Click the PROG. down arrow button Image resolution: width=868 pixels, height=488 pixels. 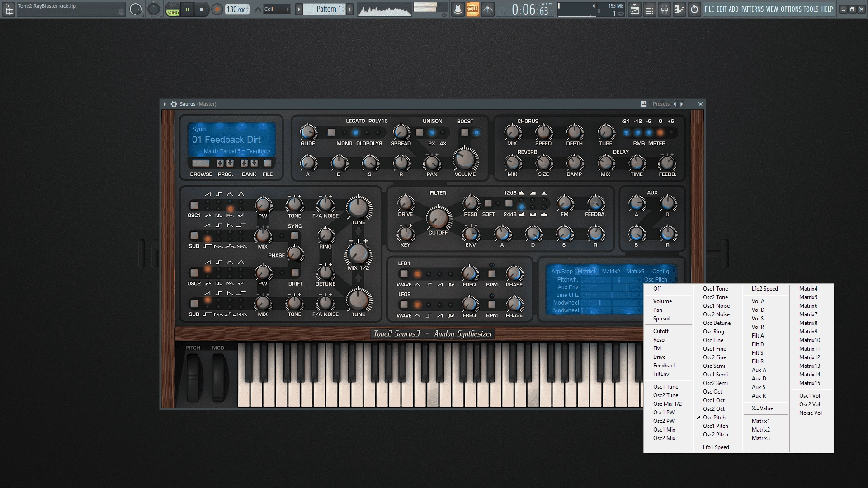point(230,163)
